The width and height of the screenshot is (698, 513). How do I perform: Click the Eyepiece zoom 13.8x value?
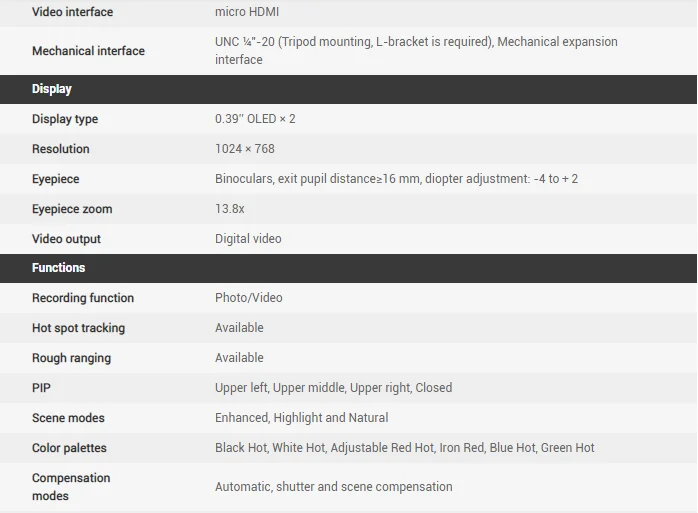[x=230, y=209]
